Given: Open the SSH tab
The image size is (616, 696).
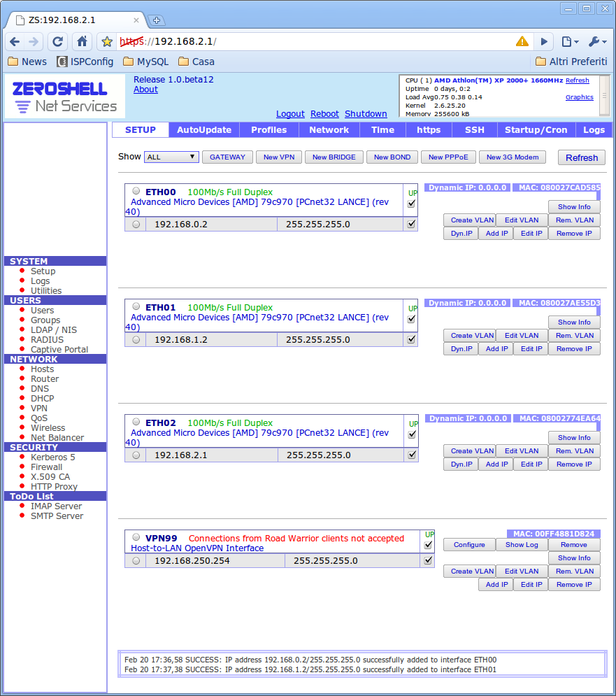Looking at the screenshot, I should pyautogui.click(x=475, y=130).
